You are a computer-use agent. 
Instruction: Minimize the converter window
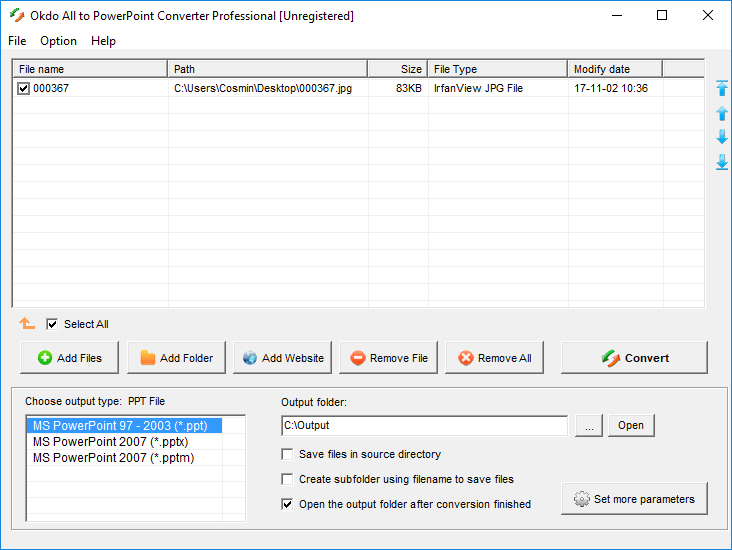tap(617, 15)
